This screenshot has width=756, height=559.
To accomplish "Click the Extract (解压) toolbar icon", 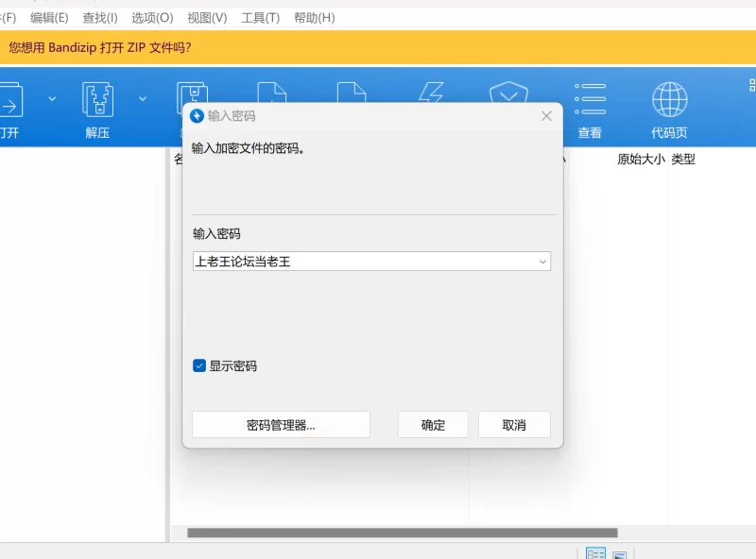I will click(x=98, y=100).
